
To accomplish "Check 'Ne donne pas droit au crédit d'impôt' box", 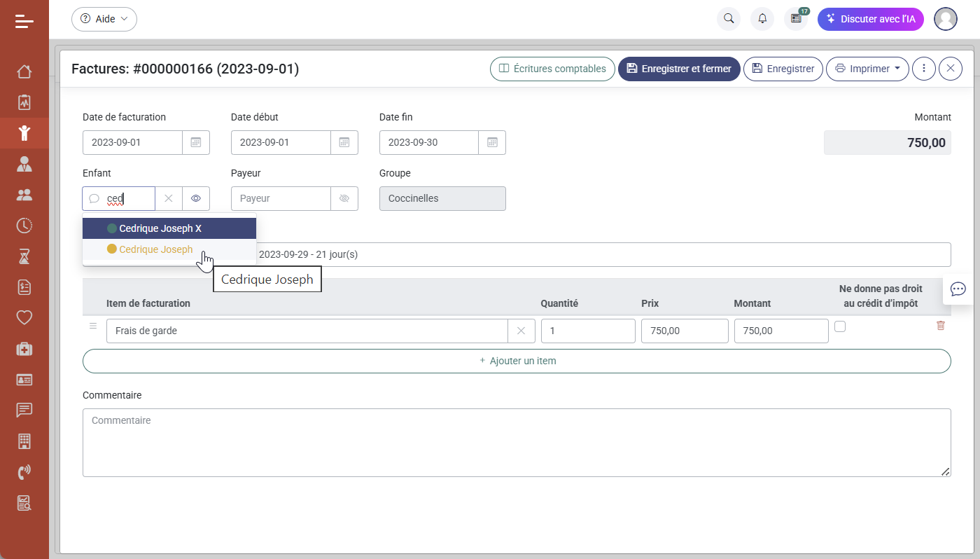I will 840,326.
